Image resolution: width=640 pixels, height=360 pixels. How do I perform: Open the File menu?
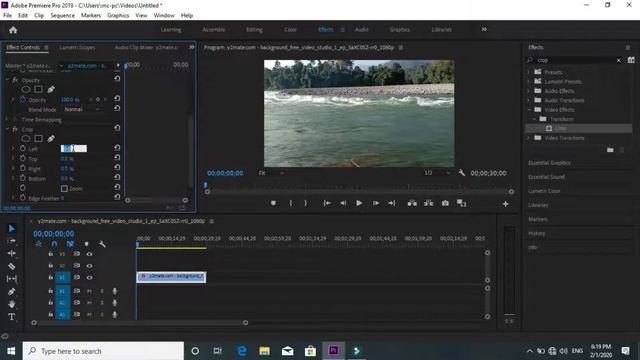(7, 15)
